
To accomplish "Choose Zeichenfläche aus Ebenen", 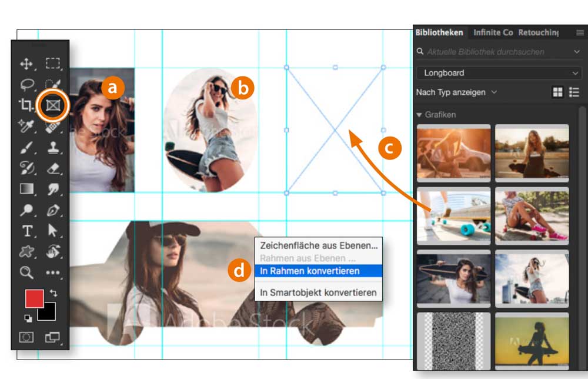I will (x=318, y=245).
